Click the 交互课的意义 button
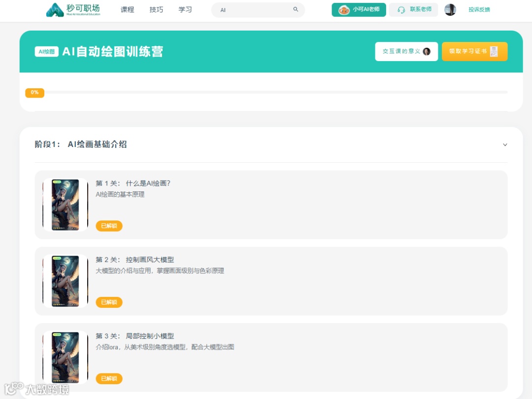The image size is (532, 399). (x=406, y=51)
